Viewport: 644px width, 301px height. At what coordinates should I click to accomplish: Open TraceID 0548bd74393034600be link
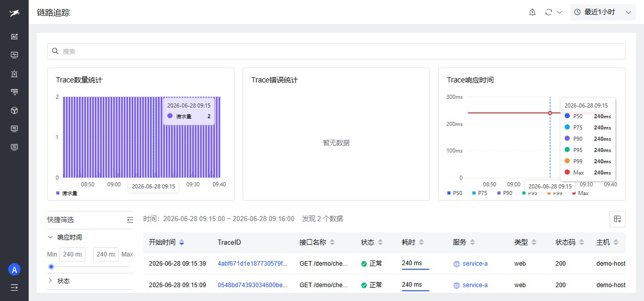(x=252, y=285)
